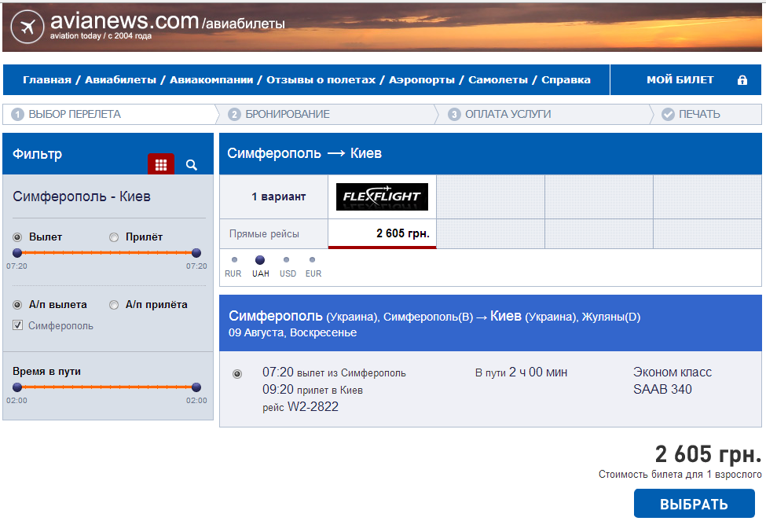The height and width of the screenshot is (532, 766).
Task: Open Авиакомпании in the navigation menu
Action: coord(211,80)
